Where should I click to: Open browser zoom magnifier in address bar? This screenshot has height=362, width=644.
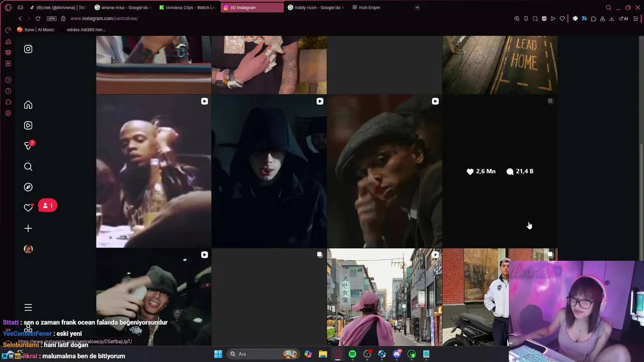pos(517,19)
